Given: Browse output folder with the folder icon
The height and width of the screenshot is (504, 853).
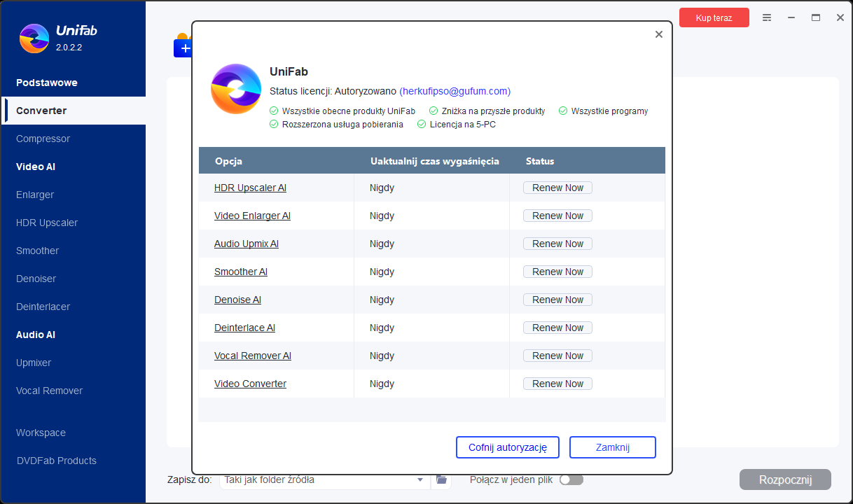Looking at the screenshot, I should (441, 479).
